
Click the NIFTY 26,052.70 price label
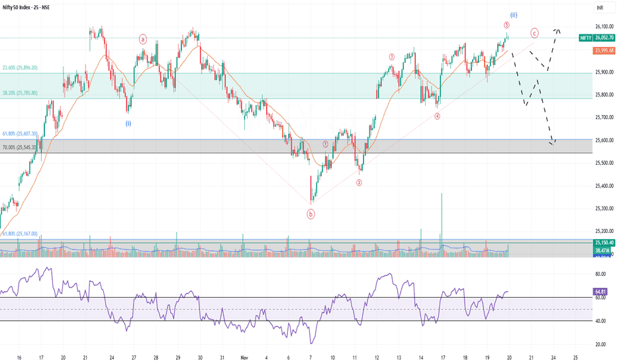pos(596,38)
